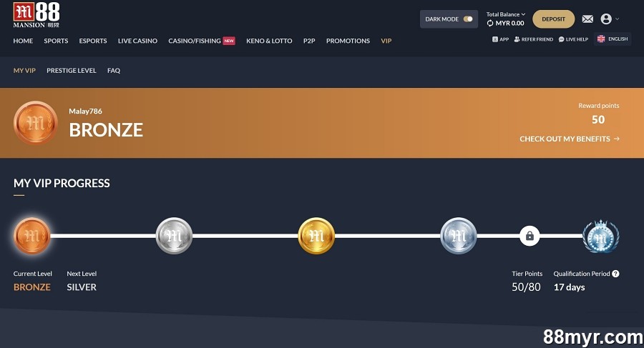Open the Refer Friend link
The width and height of the screenshot is (644, 348).
(534, 39)
